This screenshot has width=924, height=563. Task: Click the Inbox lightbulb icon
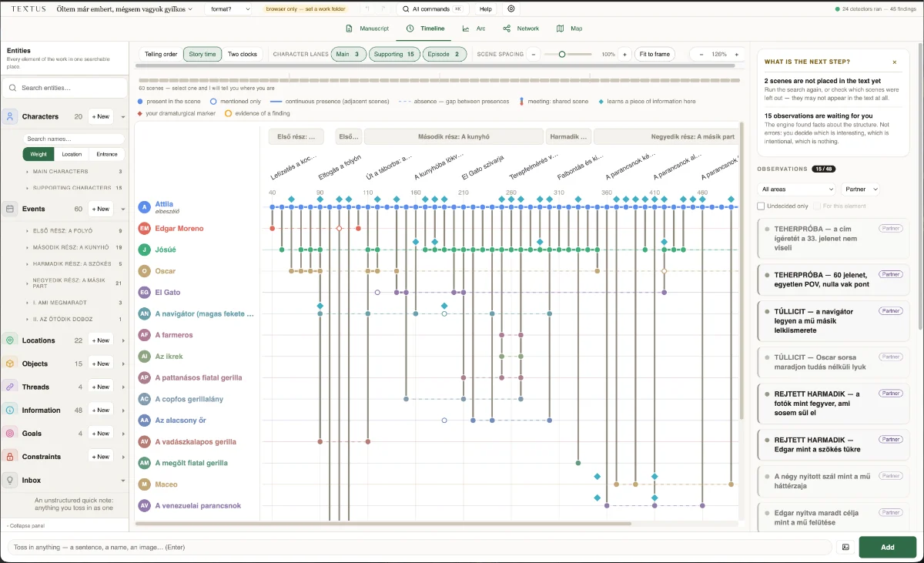10,480
